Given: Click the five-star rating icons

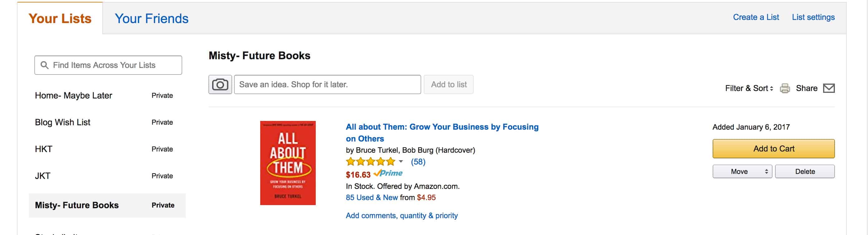Looking at the screenshot, I should 370,162.
